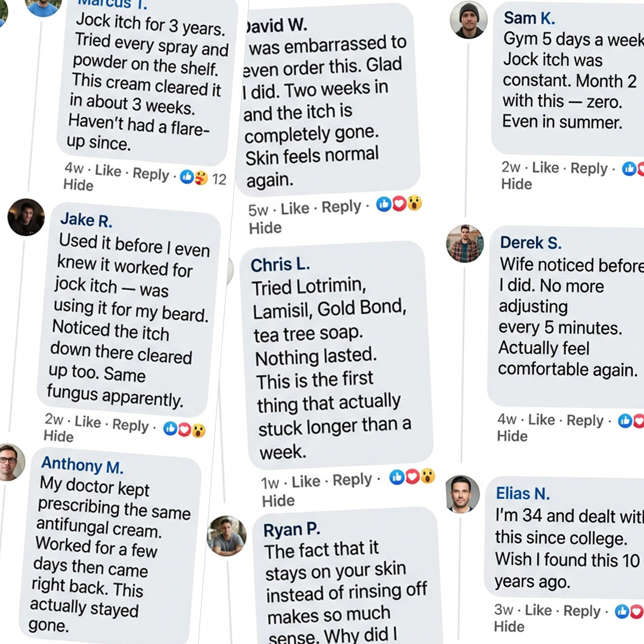Reply to Elias N.'s comment

click(582, 611)
